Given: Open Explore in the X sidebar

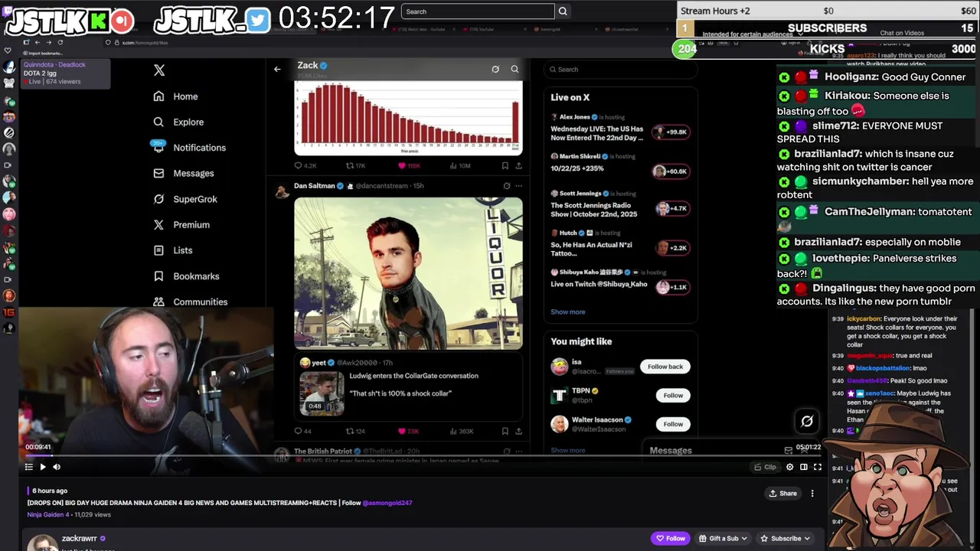Looking at the screenshot, I should pos(178,122).
